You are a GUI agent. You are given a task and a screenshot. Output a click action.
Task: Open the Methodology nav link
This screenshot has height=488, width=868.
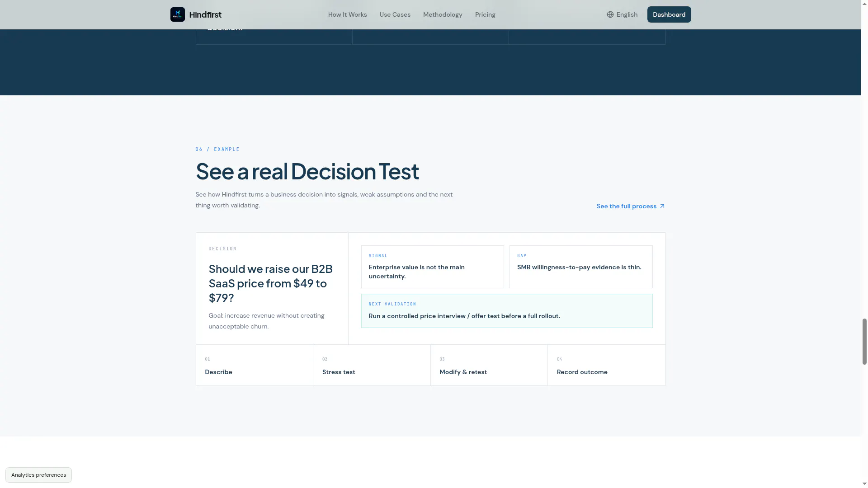(x=443, y=14)
